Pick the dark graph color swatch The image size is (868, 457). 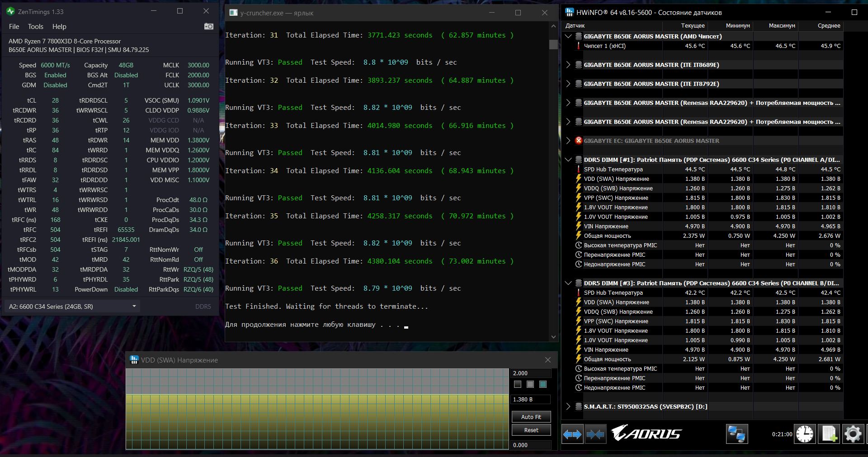coord(518,384)
